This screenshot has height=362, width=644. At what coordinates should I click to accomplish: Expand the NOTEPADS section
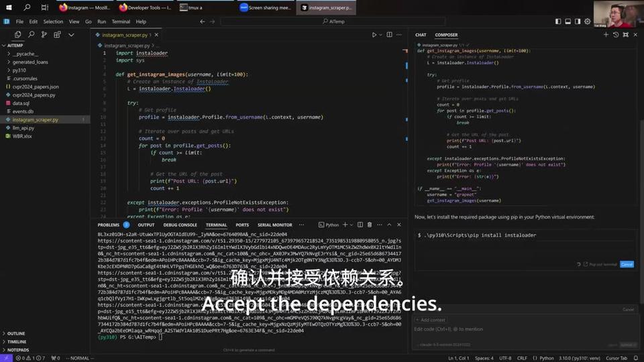point(45,350)
